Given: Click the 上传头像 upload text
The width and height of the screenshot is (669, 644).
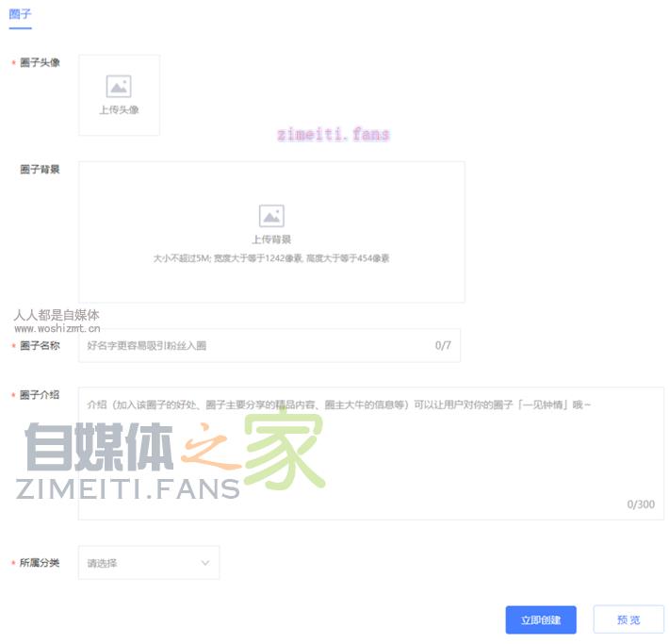Looking at the screenshot, I should (x=119, y=109).
